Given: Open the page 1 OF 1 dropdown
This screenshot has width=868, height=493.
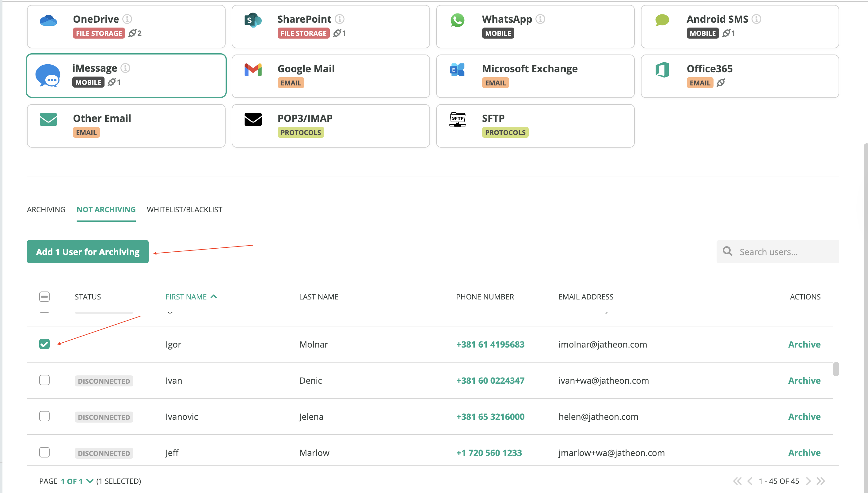Looking at the screenshot, I should pos(77,481).
